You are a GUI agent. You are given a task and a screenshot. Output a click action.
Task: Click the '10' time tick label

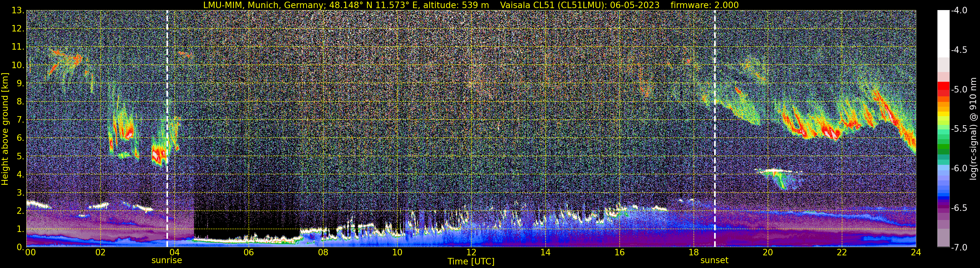(397, 252)
